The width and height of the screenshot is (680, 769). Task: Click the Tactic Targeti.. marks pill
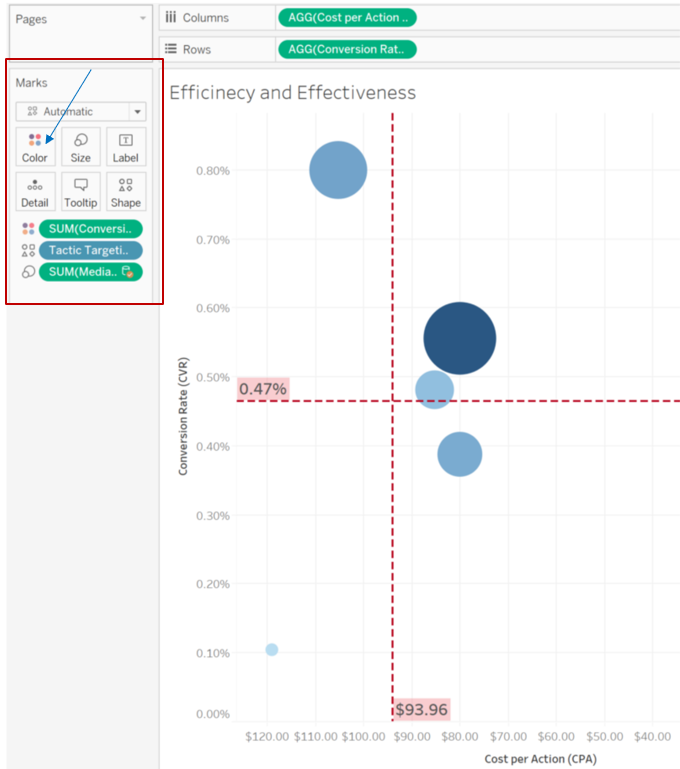[x=91, y=251]
